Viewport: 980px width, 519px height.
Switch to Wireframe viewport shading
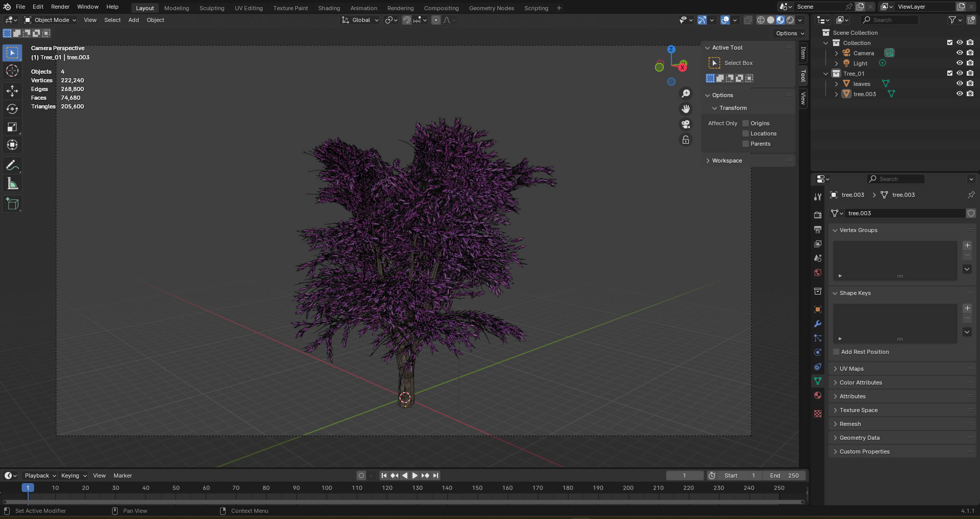pos(761,20)
